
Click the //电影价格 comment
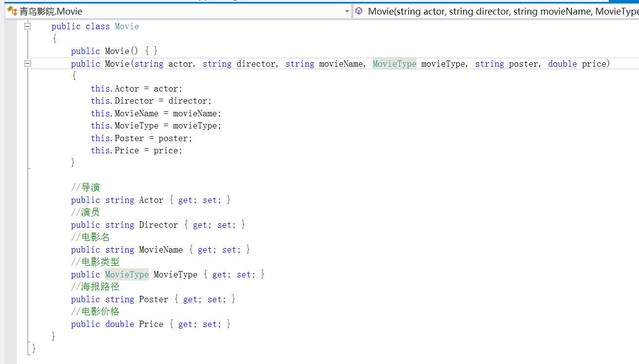(x=95, y=311)
